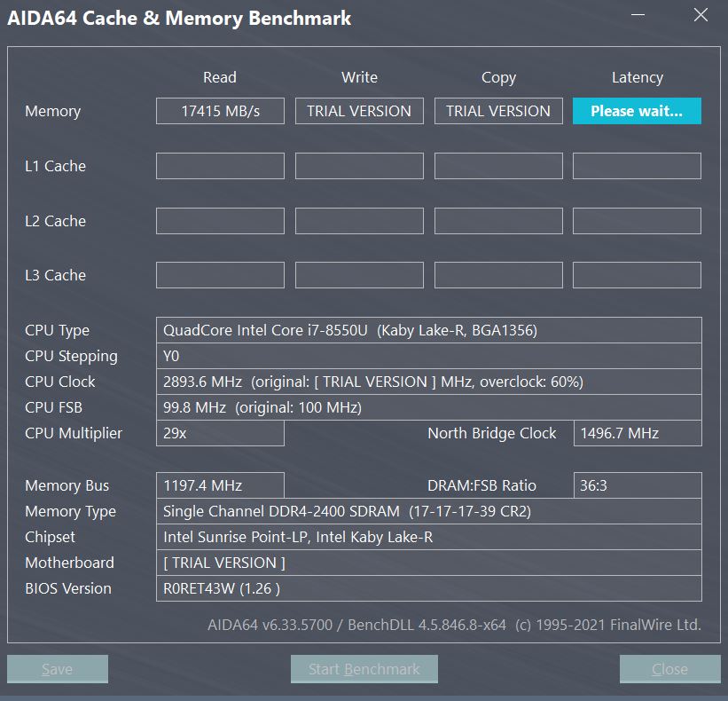The image size is (728, 701).
Task: Click the window title AIDA64 Cache & Memory Benchmark
Action: tap(179, 18)
